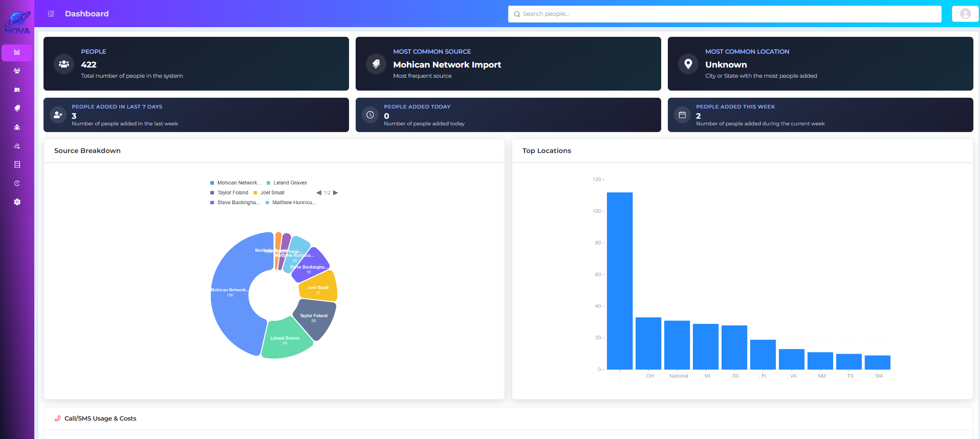Click the route path icon in sidebar
Image resolution: width=980 pixels, height=439 pixels.
point(17,146)
